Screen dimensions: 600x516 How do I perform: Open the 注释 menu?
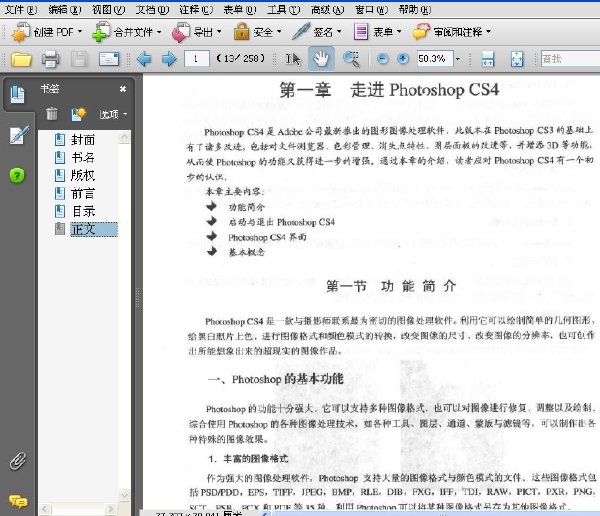(196, 9)
